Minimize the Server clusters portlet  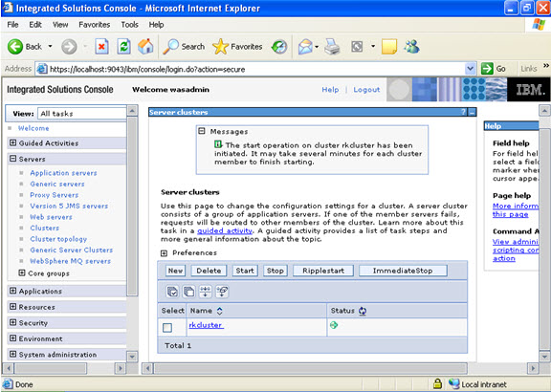[x=473, y=113]
